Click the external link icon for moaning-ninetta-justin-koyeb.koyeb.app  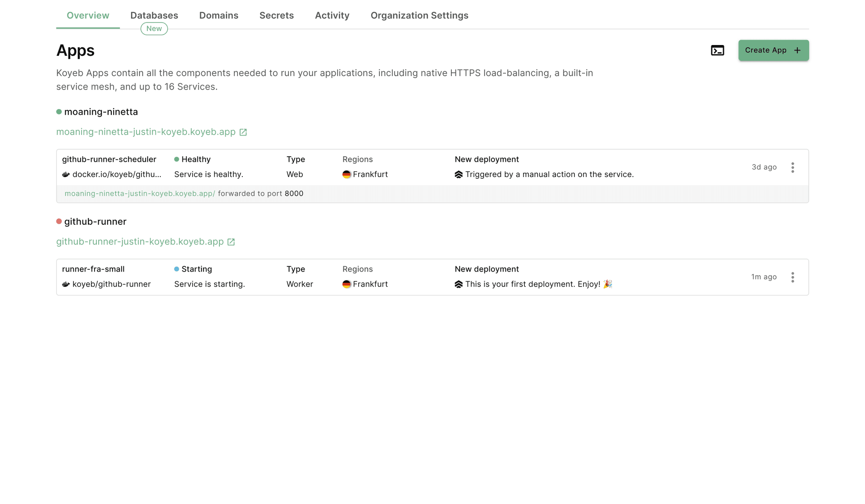(x=243, y=132)
